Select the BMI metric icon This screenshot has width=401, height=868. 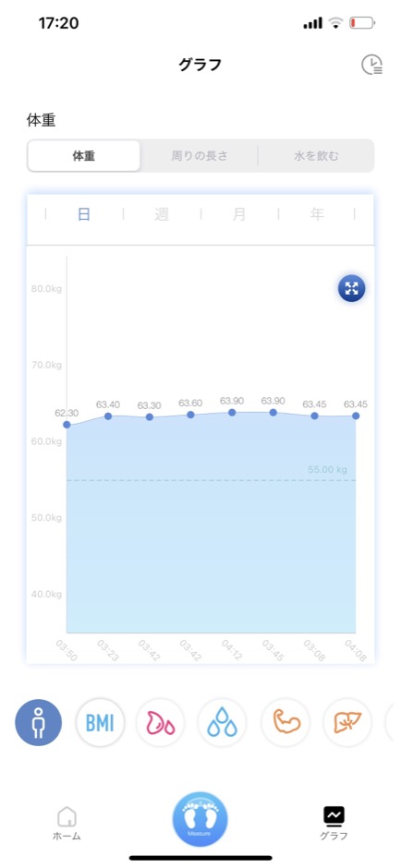(100, 723)
